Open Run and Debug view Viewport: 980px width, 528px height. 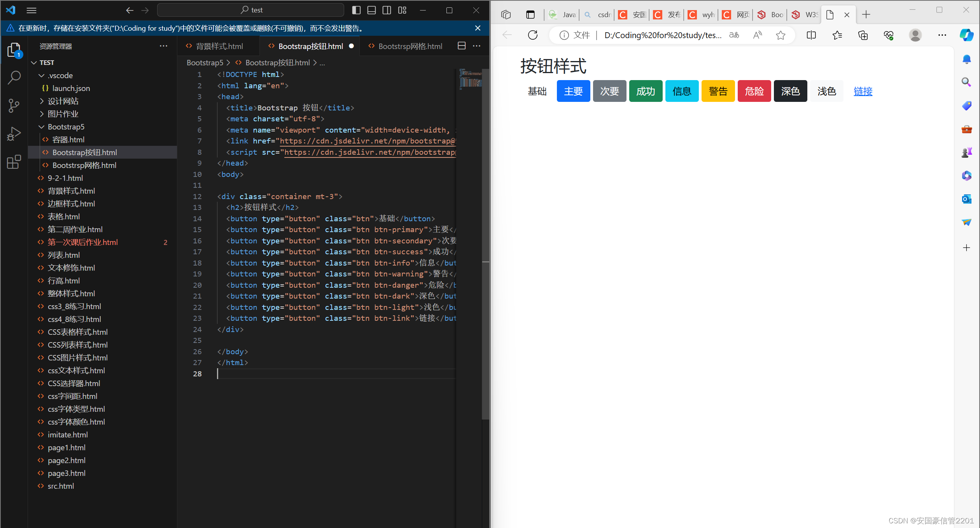click(x=14, y=134)
